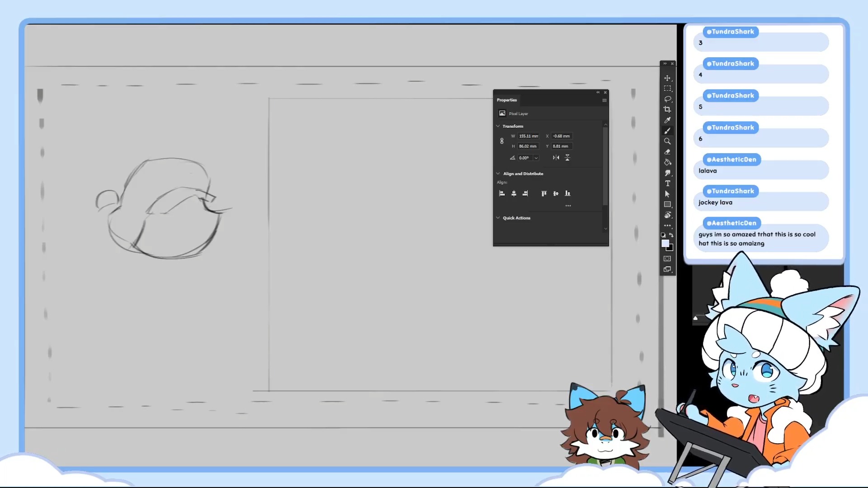Click the W width input field
This screenshot has width=868, height=488.
[x=528, y=136]
